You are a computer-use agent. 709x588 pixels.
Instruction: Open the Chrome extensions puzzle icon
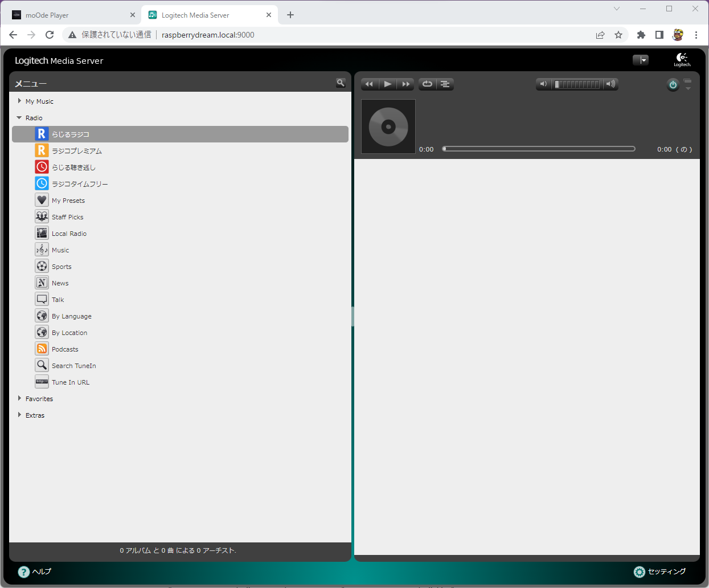[x=641, y=35]
